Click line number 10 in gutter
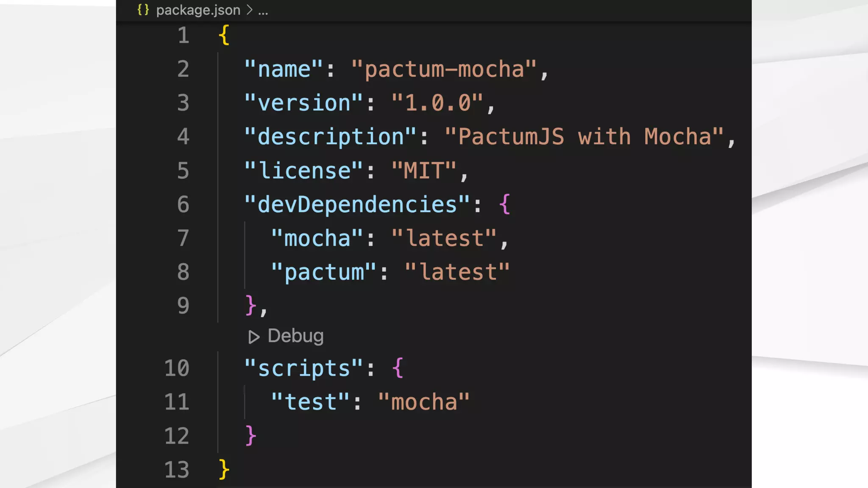 177,368
